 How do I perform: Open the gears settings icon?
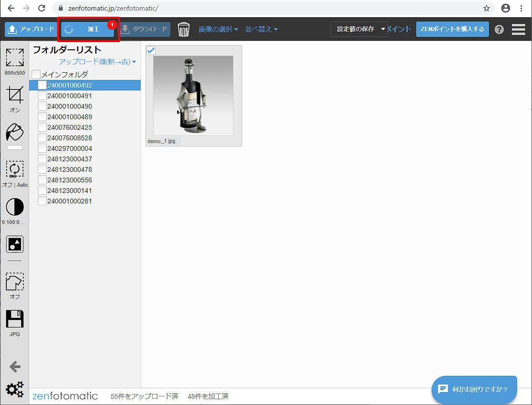[15, 389]
